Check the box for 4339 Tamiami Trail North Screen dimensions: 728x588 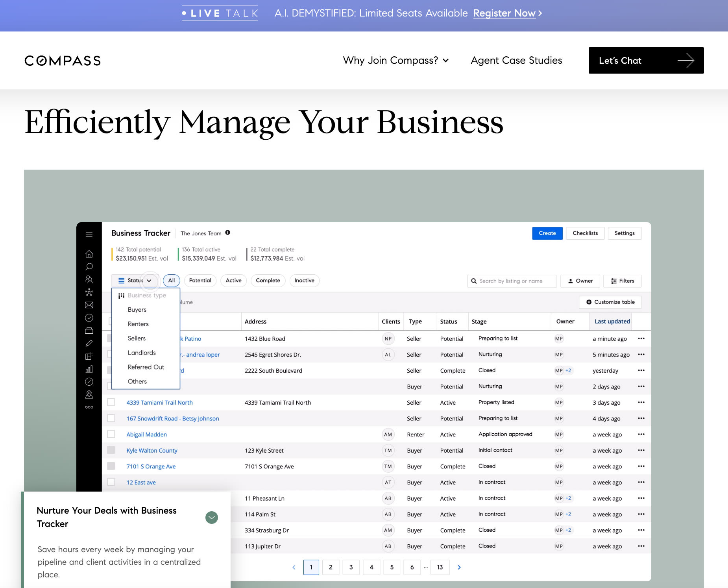point(111,402)
